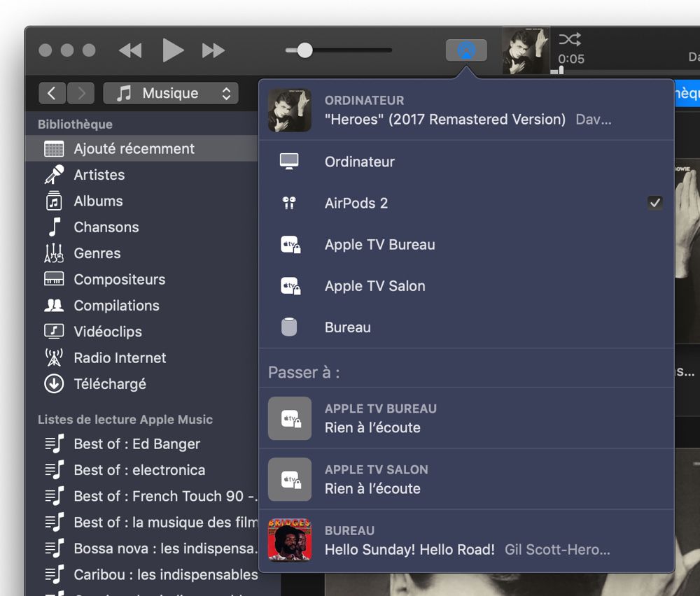Open Best of : la musique des films playlist
Screen dimensions: 700x596
[141, 523]
